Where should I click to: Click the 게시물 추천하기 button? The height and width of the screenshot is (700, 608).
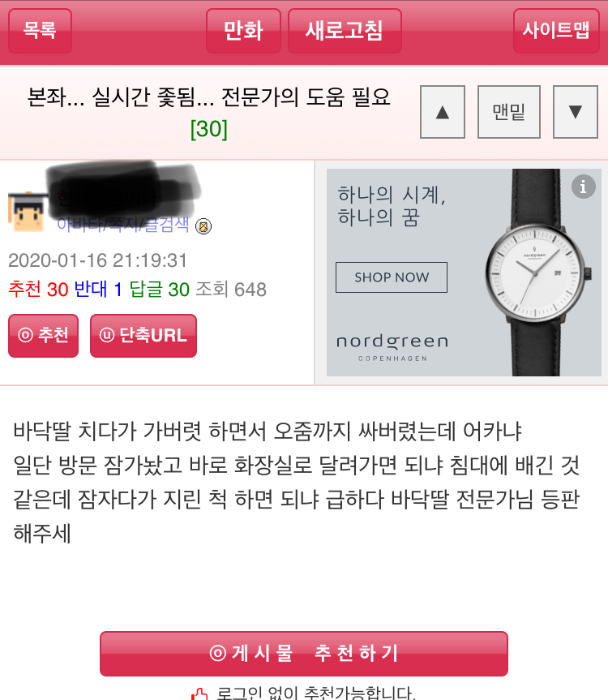point(304,654)
